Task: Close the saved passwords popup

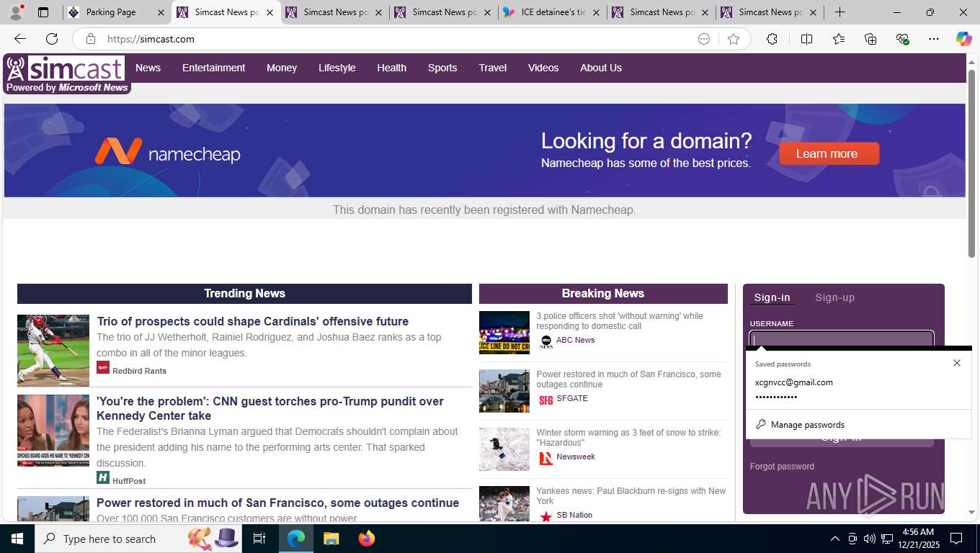Action: (957, 363)
